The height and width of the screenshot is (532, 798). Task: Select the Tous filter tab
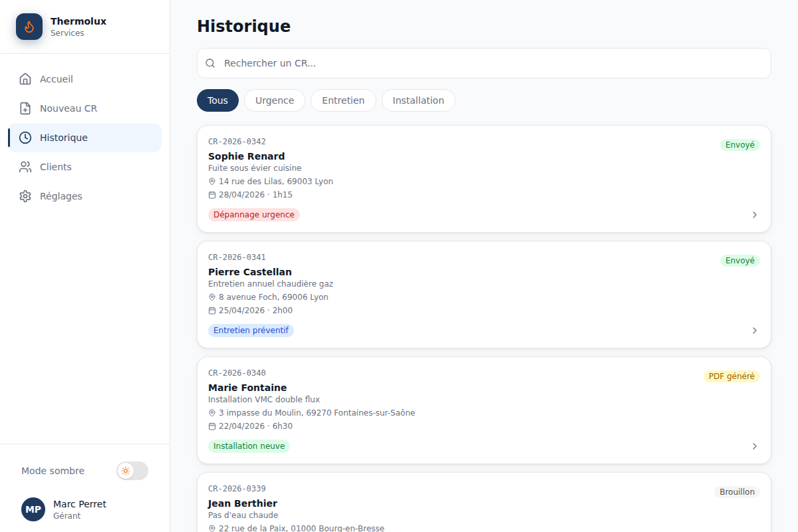[217, 100]
